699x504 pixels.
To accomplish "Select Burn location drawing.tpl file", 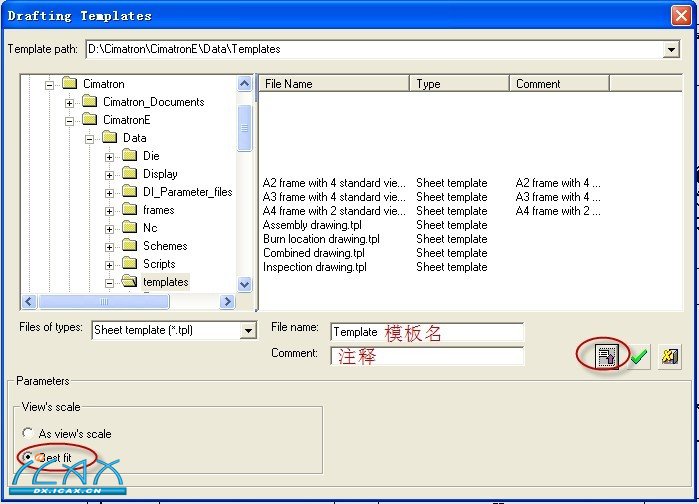I will click(x=321, y=239).
